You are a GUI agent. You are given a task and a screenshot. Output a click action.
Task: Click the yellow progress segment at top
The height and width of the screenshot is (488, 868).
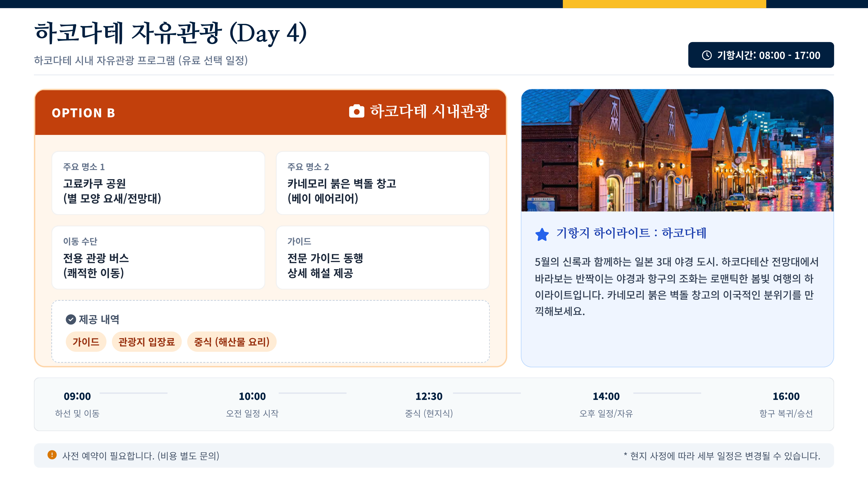664,4
